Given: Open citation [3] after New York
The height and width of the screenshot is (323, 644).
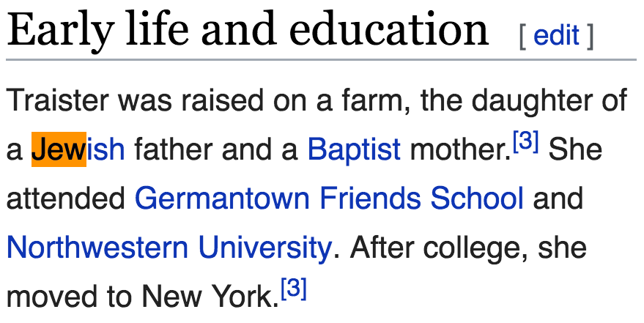Looking at the screenshot, I should [x=294, y=288].
